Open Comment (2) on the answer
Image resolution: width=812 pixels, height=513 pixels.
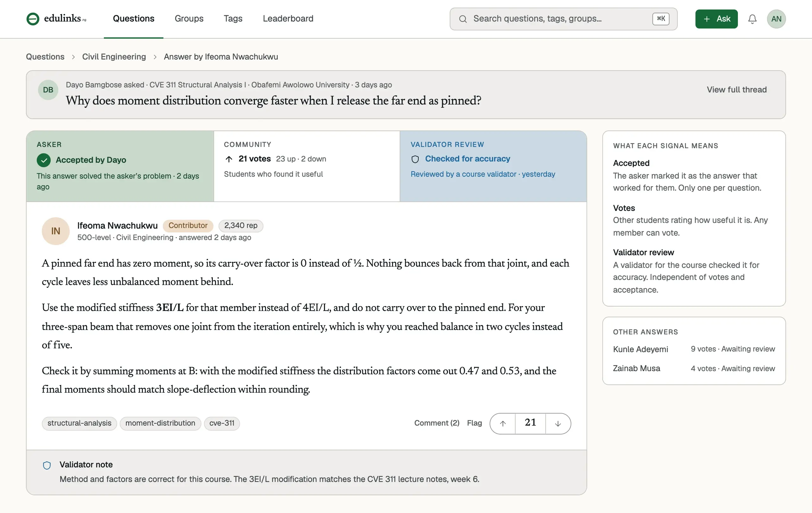click(437, 423)
